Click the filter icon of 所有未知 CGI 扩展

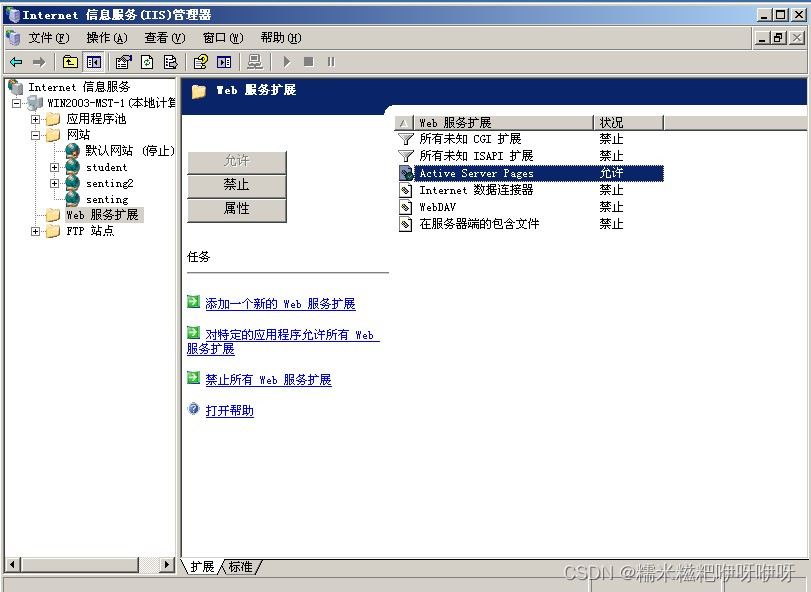[406, 139]
